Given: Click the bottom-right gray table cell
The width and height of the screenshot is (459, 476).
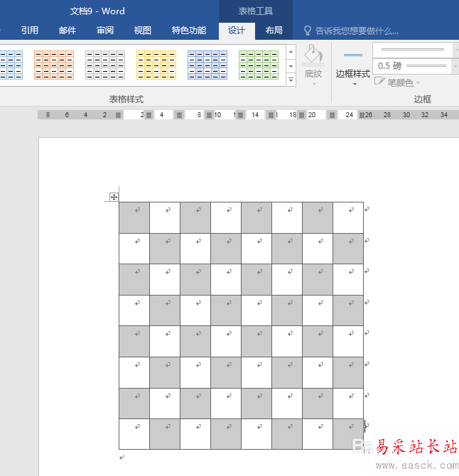Looking at the screenshot, I should click(348, 434).
